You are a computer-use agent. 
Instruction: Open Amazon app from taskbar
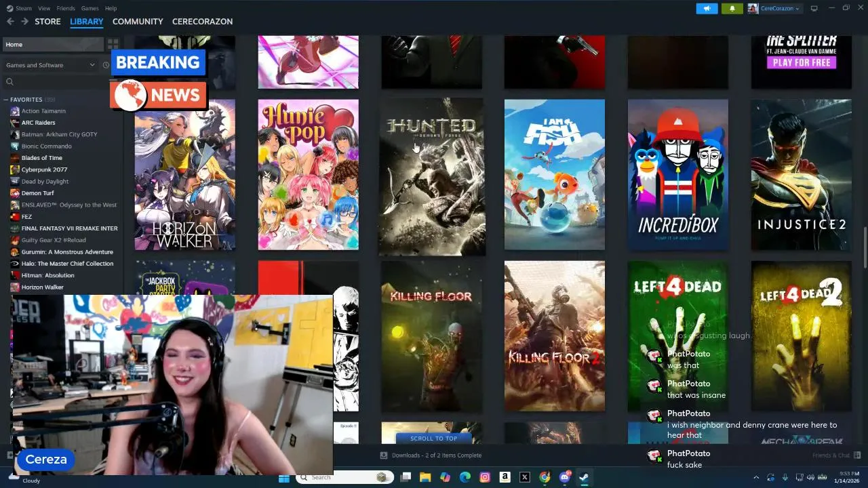pyautogui.click(x=505, y=477)
